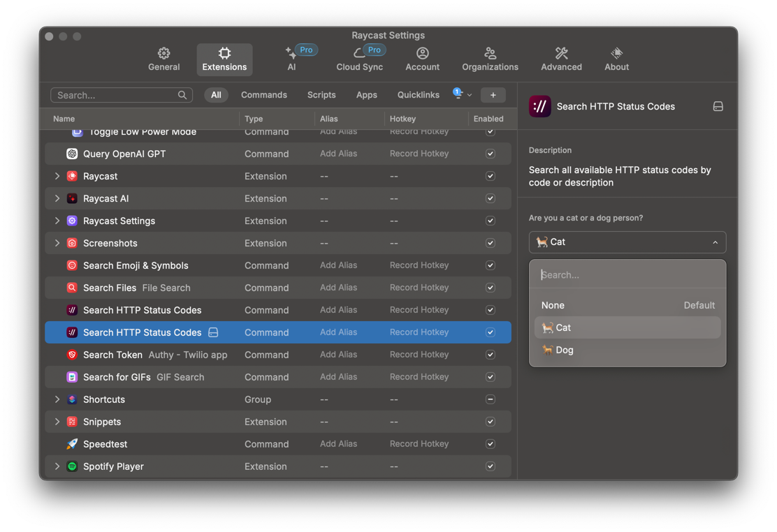Click the Raycast extension icon
This screenshot has height=532, width=777.
coord(72,176)
